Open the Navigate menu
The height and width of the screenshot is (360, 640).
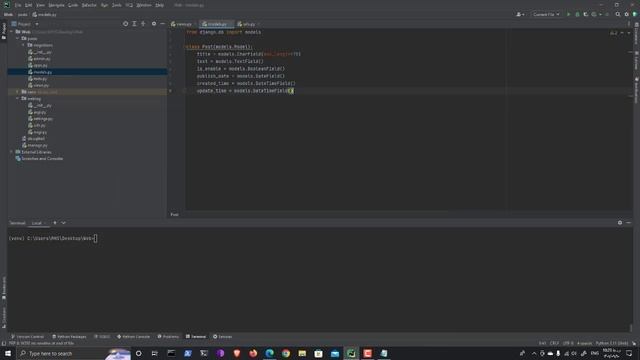(x=56, y=5)
